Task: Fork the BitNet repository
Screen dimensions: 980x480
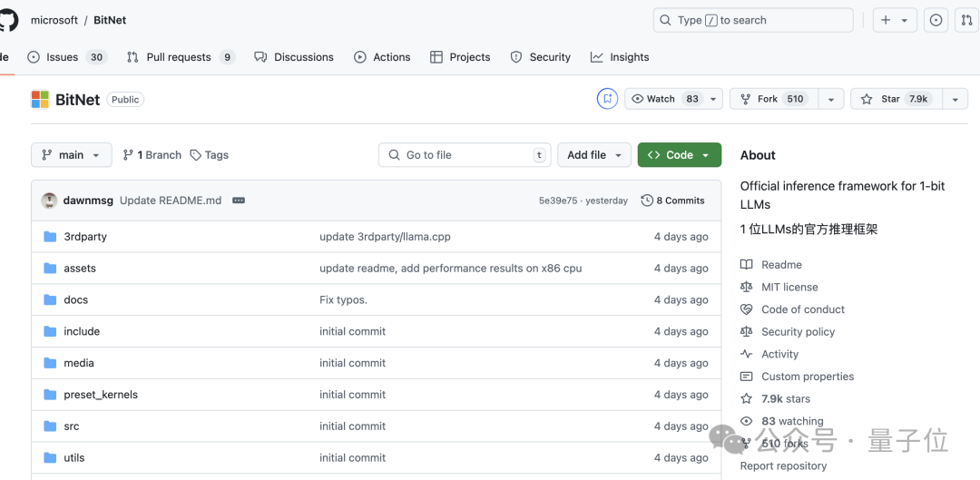Action: pyautogui.click(x=772, y=99)
